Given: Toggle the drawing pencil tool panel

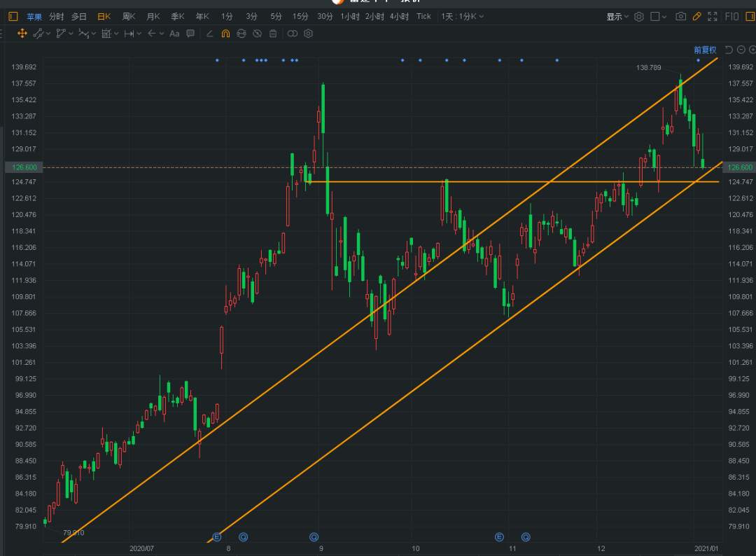Looking at the screenshot, I should click(x=696, y=16).
